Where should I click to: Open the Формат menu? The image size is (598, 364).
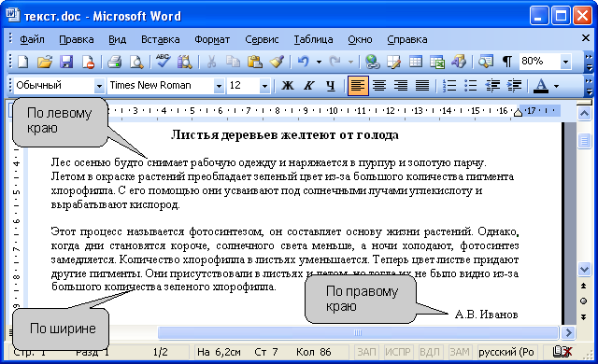212,39
